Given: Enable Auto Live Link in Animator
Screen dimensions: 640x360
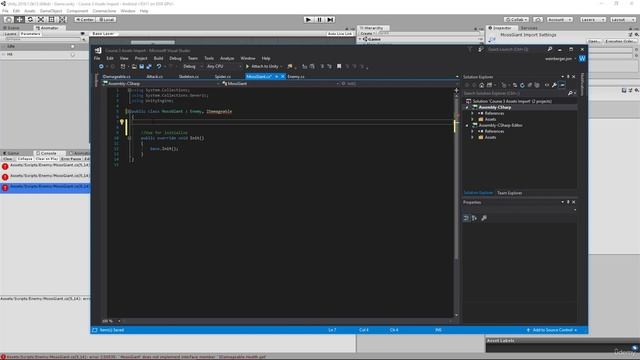Looking at the screenshot, I should coord(340,33).
